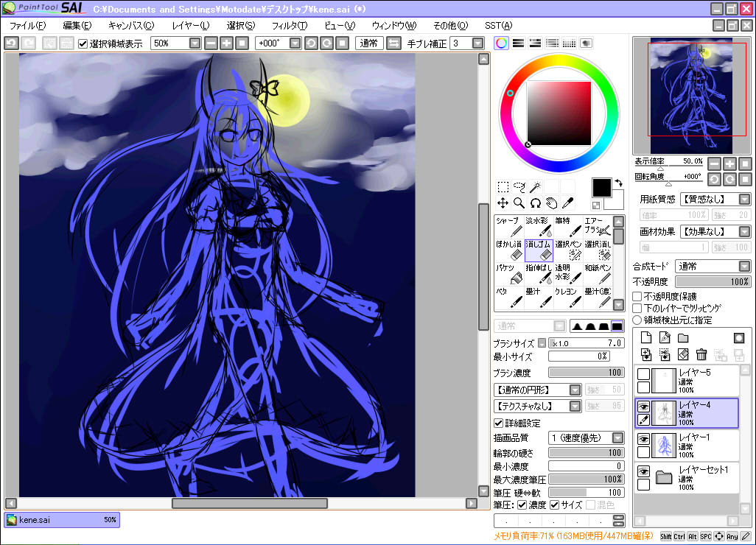
Task: Select the シャープ pencil brush
Action: pos(509,227)
